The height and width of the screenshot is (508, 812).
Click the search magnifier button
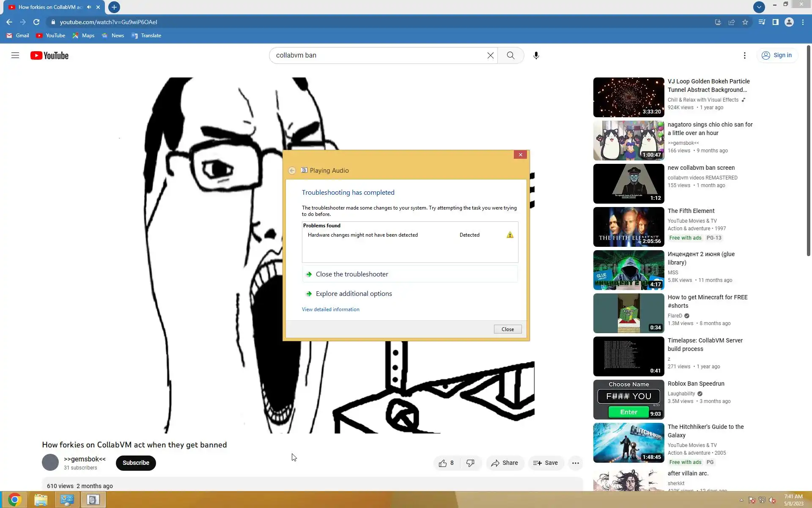(510, 55)
